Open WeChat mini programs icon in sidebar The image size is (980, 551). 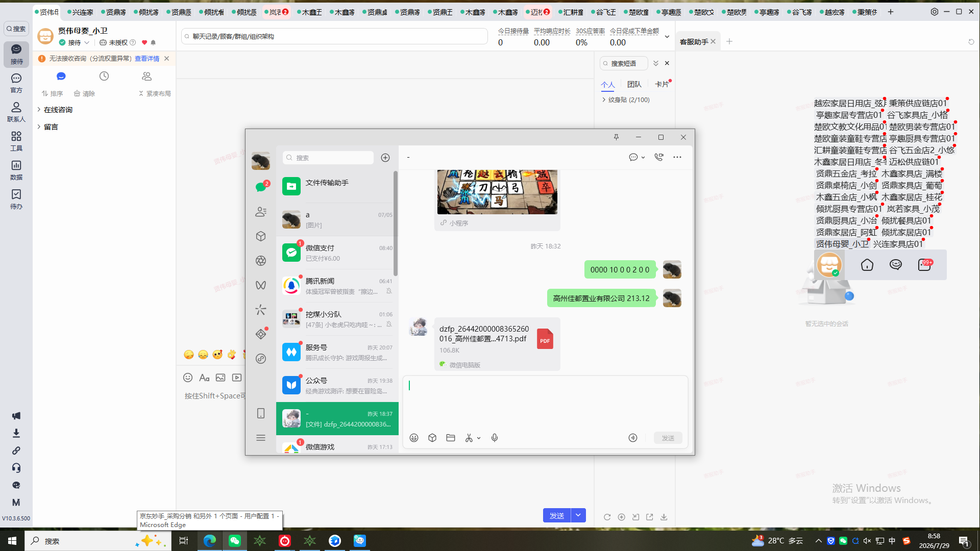pos(261,359)
